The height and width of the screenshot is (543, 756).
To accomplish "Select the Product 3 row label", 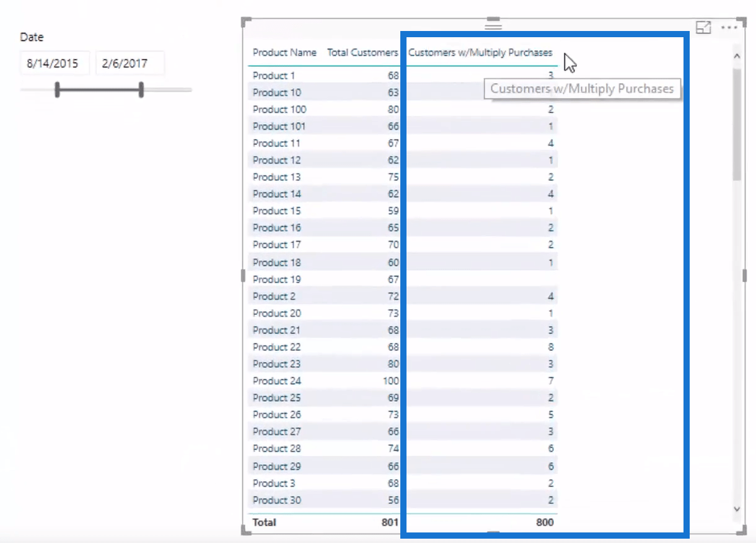I will [274, 483].
